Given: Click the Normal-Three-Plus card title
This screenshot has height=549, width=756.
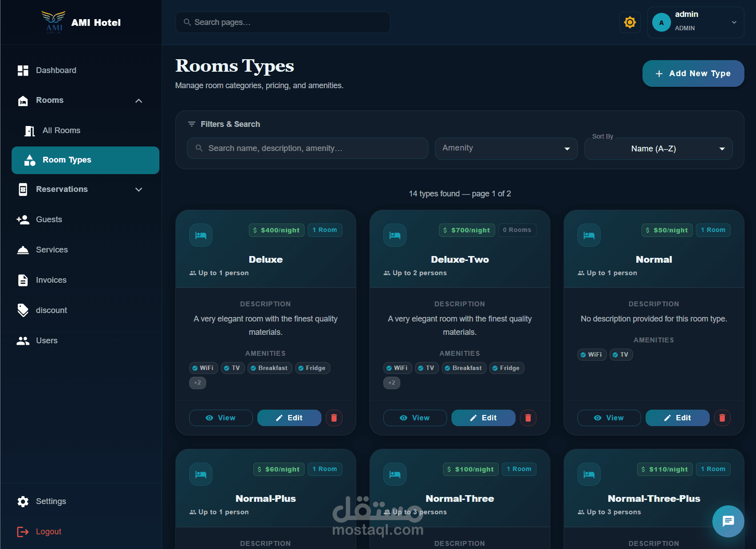Looking at the screenshot, I should point(654,499).
